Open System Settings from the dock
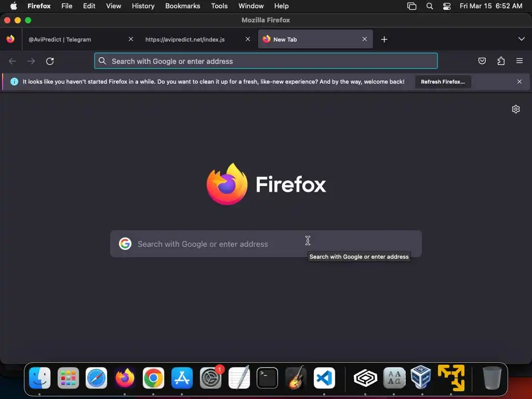 coord(210,378)
